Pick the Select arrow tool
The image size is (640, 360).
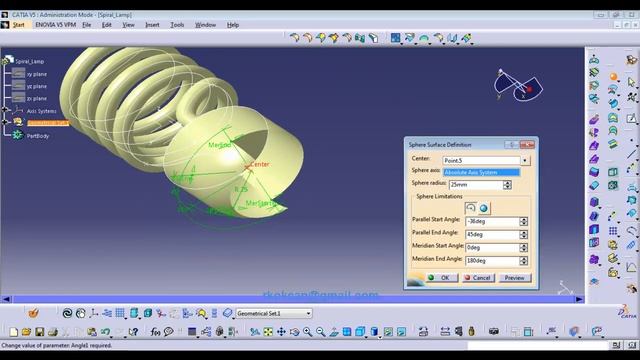click(631, 82)
